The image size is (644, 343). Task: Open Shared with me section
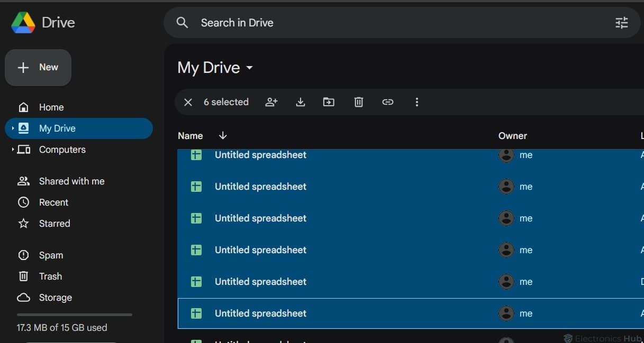pyautogui.click(x=71, y=181)
